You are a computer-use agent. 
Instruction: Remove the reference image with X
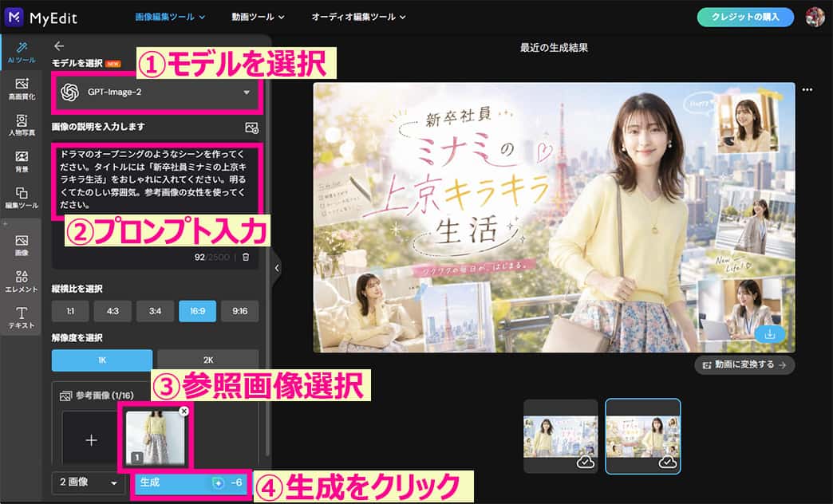184,411
